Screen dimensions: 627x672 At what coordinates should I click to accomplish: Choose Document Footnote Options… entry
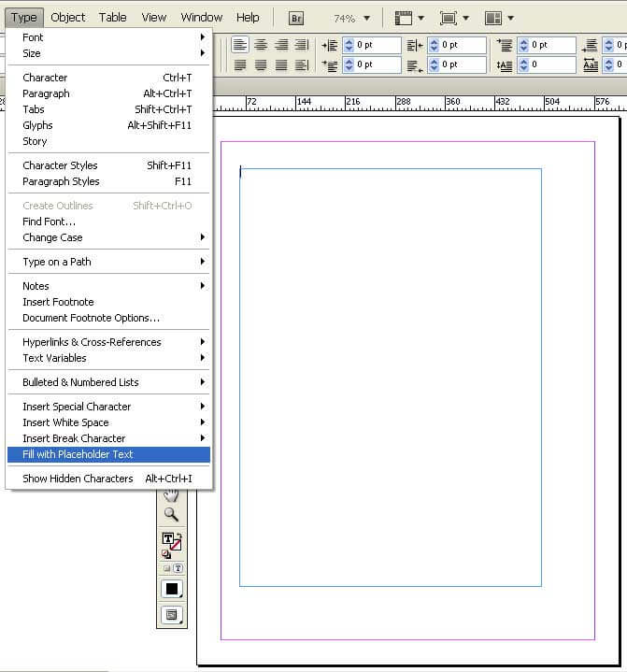pyautogui.click(x=108, y=318)
